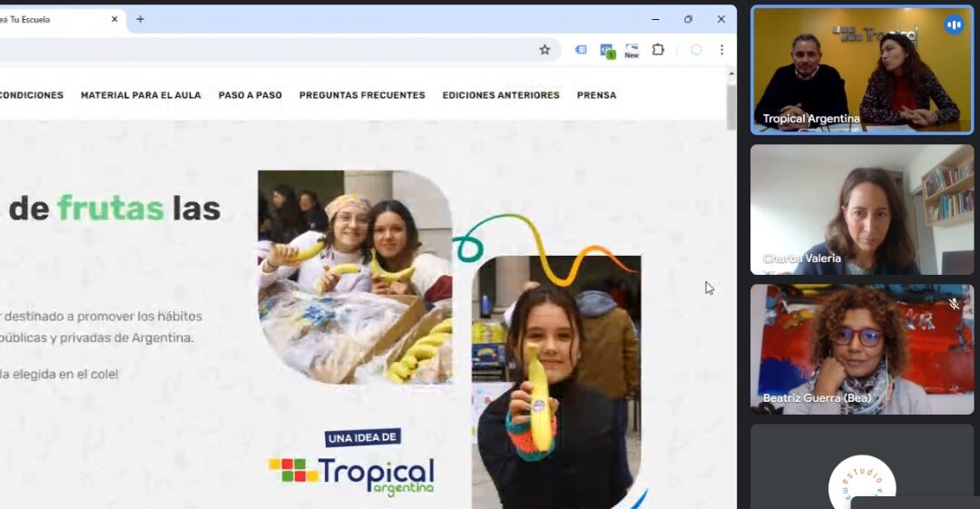This screenshot has width=980, height=509.
Task: Open the CONDICIONES nav item
Action: click(x=31, y=95)
